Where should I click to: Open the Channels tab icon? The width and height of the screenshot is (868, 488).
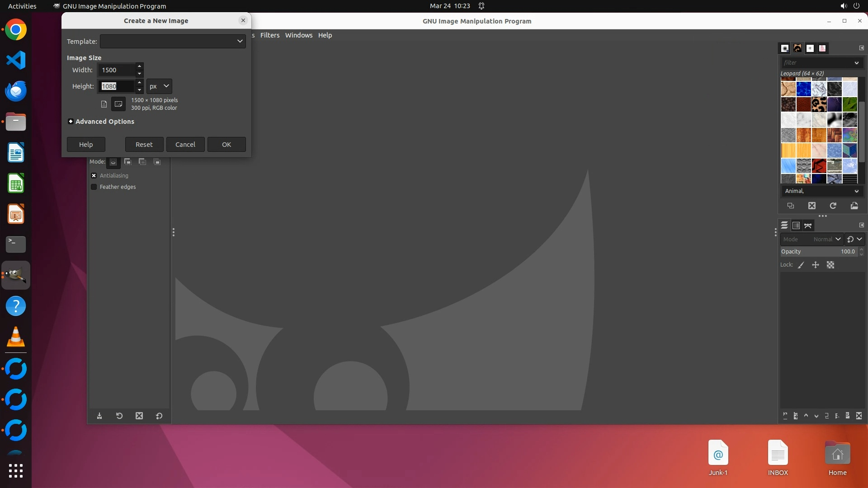(796, 225)
